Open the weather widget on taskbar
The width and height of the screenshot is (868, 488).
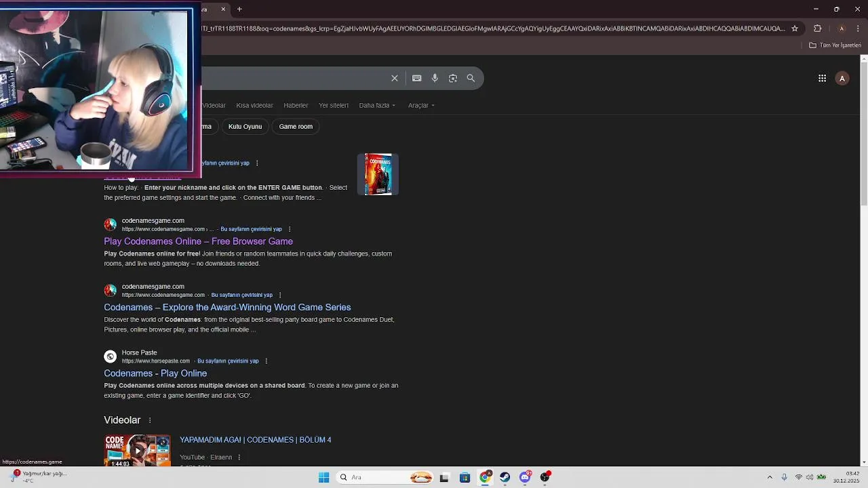click(37, 477)
